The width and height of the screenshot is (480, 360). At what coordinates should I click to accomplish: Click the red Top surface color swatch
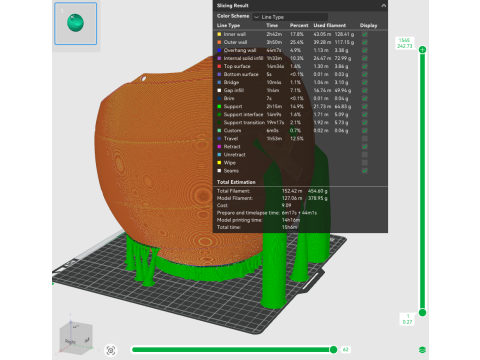pos(219,66)
